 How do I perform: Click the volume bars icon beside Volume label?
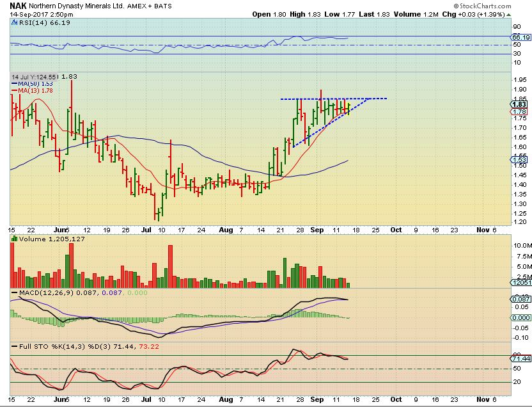(x=14, y=239)
